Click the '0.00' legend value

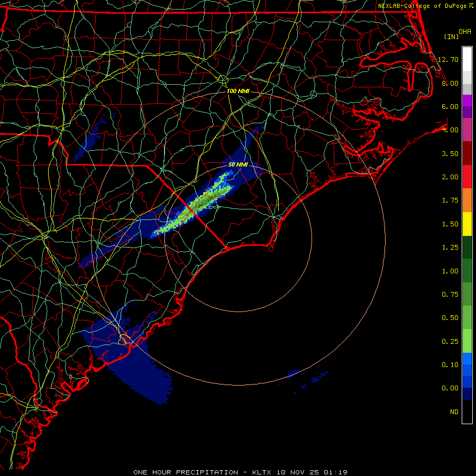point(450,388)
